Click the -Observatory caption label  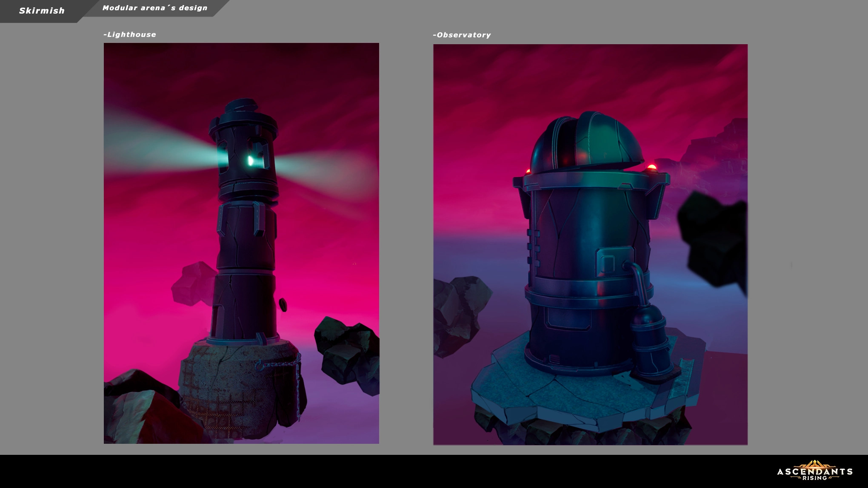pos(462,35)
